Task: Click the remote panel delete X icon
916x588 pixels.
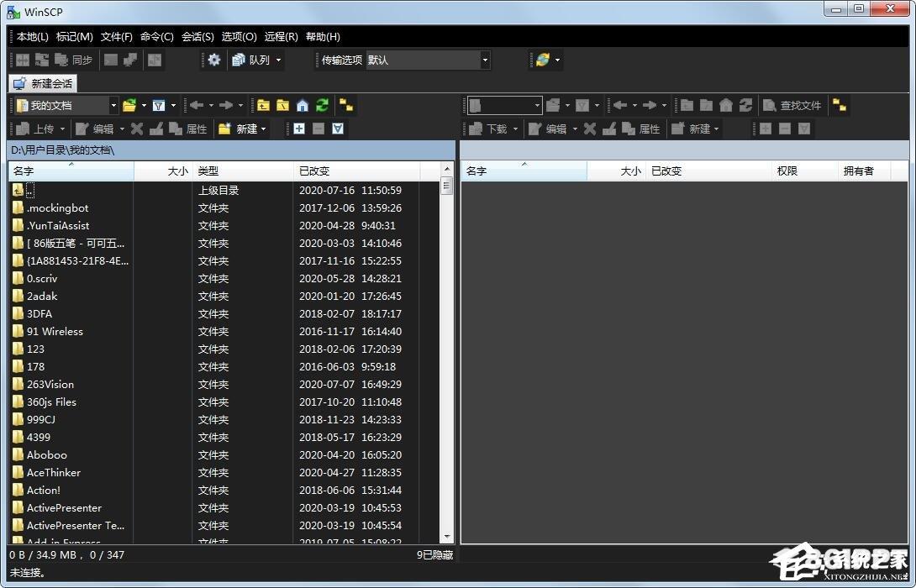Action: click(590, 129)
